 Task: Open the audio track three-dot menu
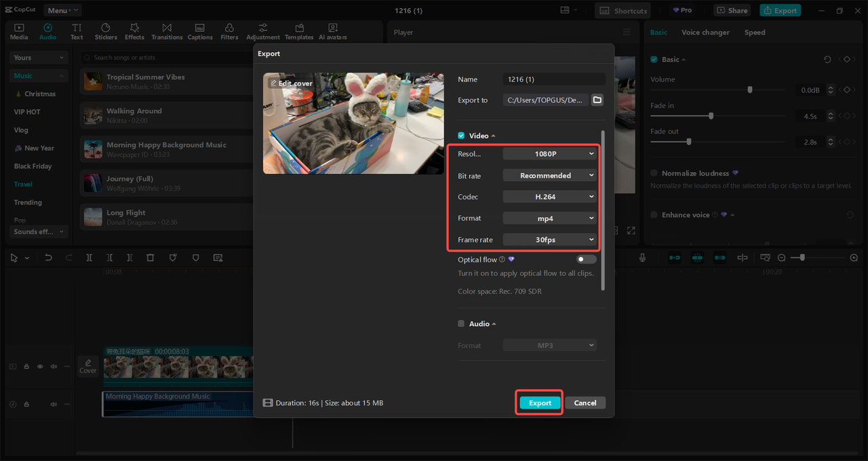tap(67, 404)
